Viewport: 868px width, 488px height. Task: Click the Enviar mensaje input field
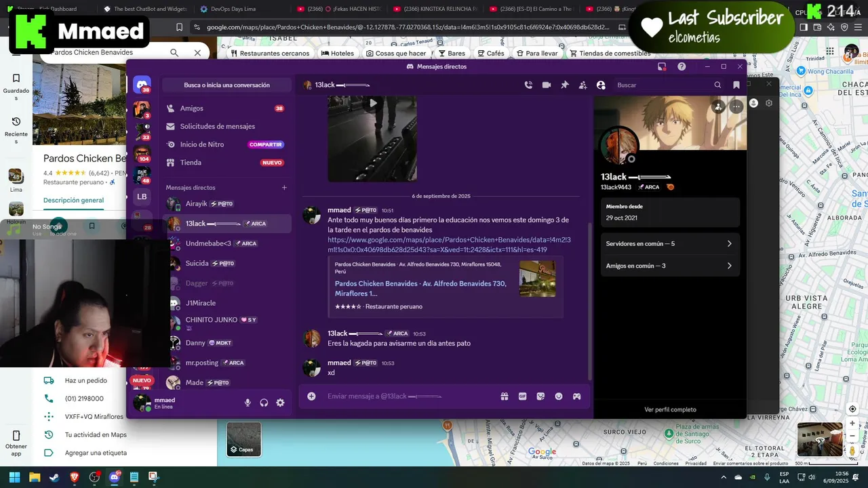coord(410,396)
